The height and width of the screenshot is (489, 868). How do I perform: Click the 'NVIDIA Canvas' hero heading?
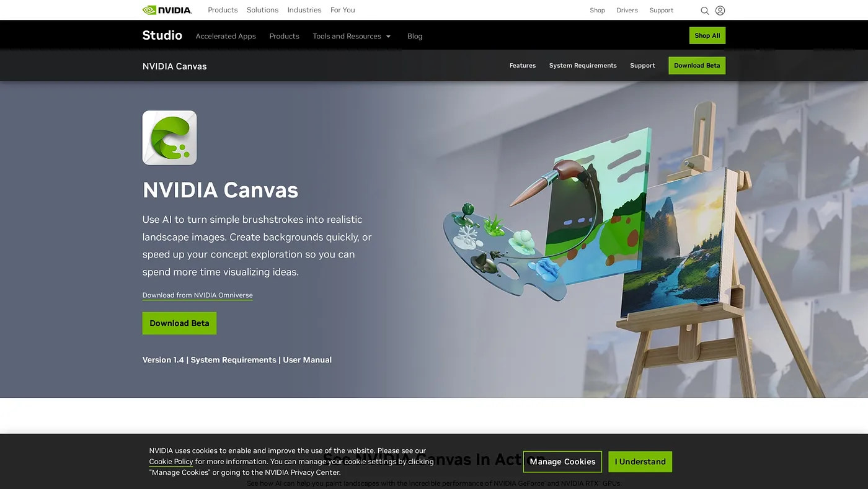coord(220,190)
